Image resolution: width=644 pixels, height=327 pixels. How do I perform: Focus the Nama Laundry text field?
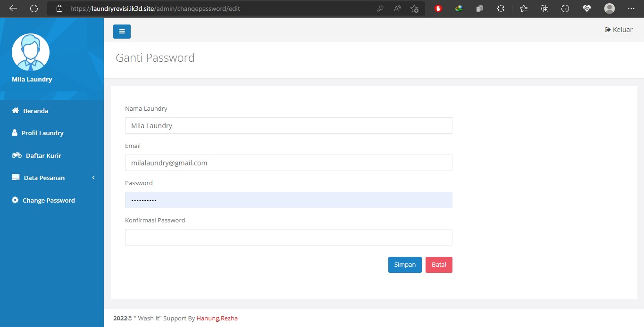[288, 126]
